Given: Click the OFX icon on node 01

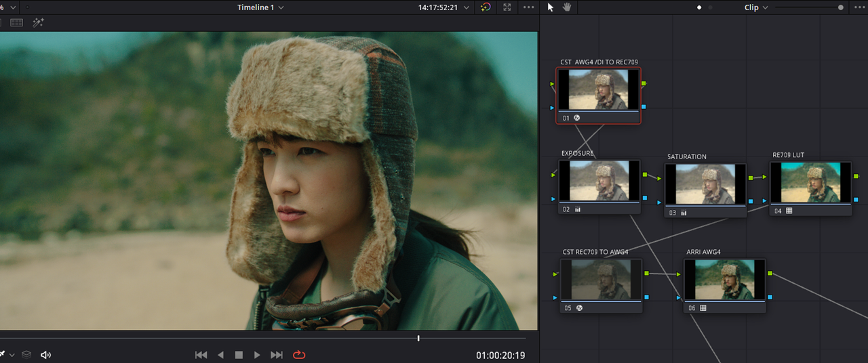Looking at the screenshot, I should click(577, 118).
